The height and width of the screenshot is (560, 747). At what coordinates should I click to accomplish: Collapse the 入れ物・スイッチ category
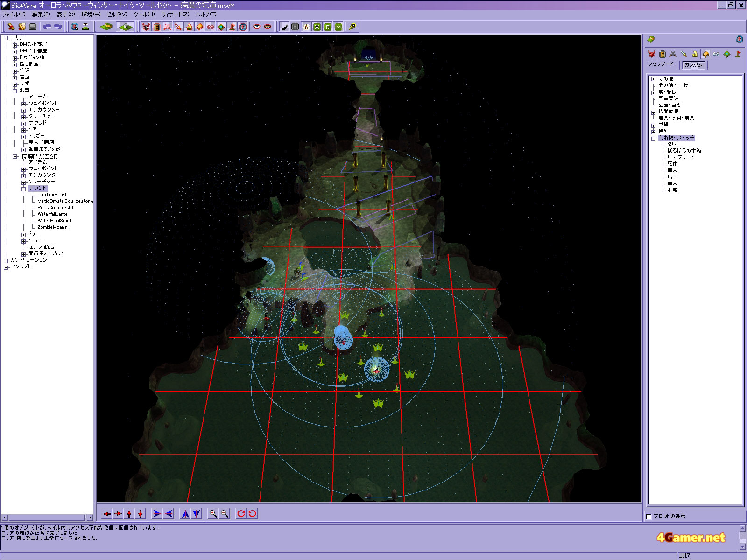(x=654, y=138)
